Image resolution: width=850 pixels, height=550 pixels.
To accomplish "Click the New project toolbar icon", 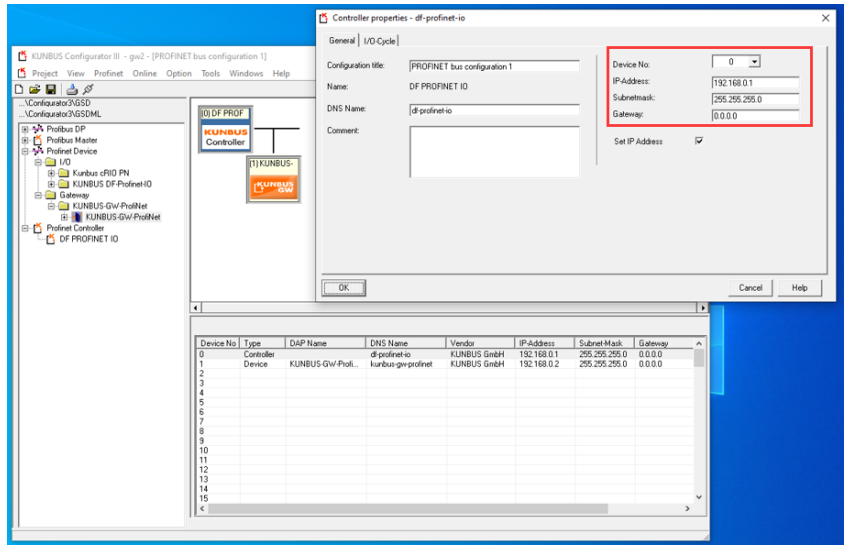I will (20, 89).
